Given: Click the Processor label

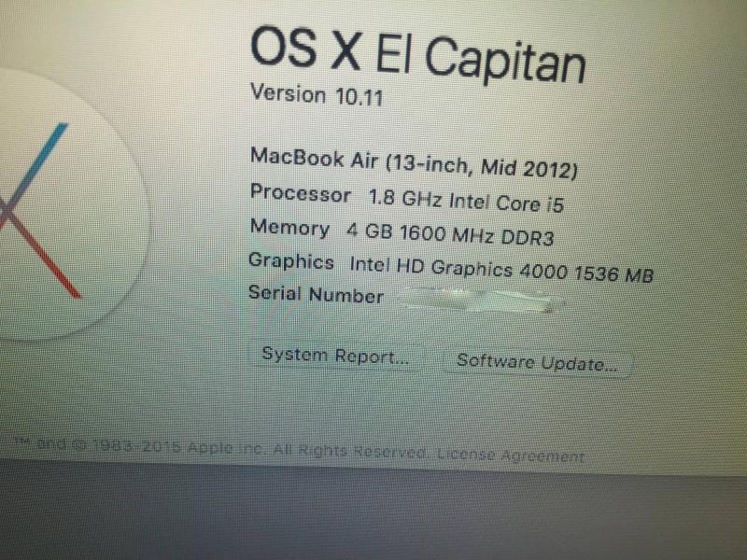Looking at the screenshot, I should click(300, 194).
